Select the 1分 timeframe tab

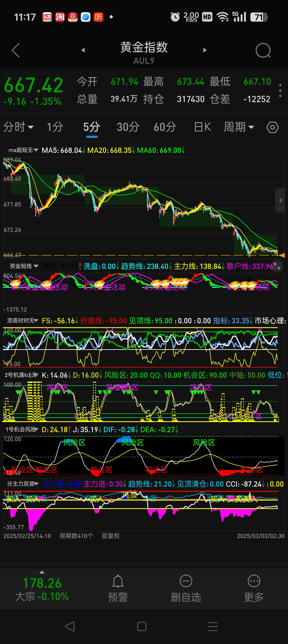tap(55, 127)
